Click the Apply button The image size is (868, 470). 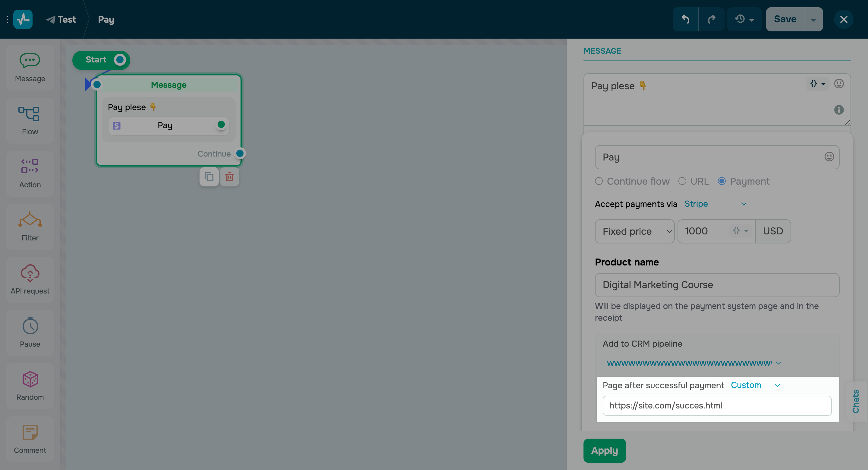[604, 450]
